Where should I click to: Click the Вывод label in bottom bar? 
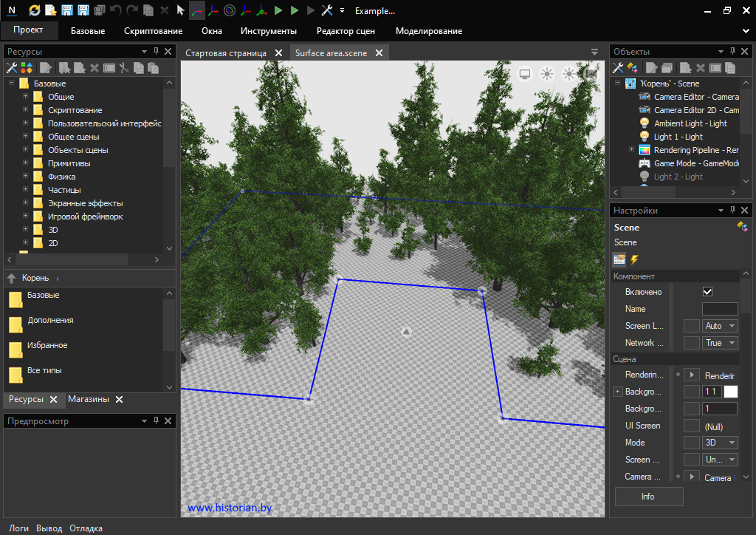tap(49, 528)
